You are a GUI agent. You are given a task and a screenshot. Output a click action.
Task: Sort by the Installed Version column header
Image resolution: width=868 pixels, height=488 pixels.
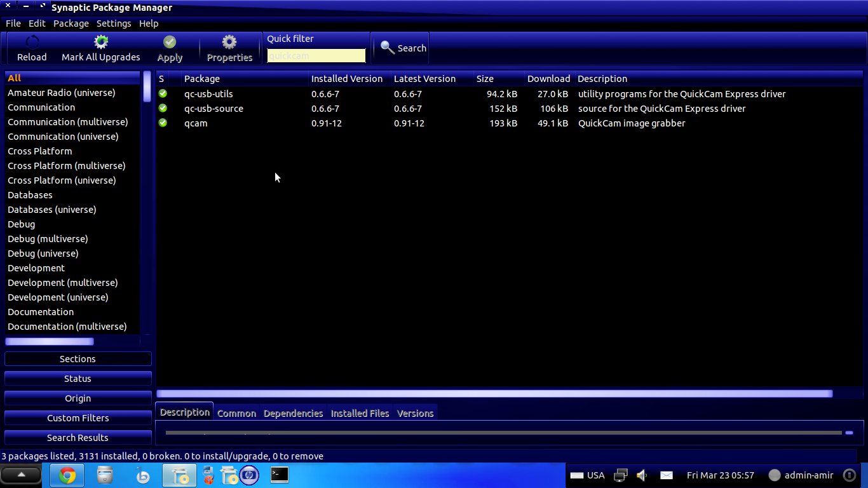click(x=349, y=79)
